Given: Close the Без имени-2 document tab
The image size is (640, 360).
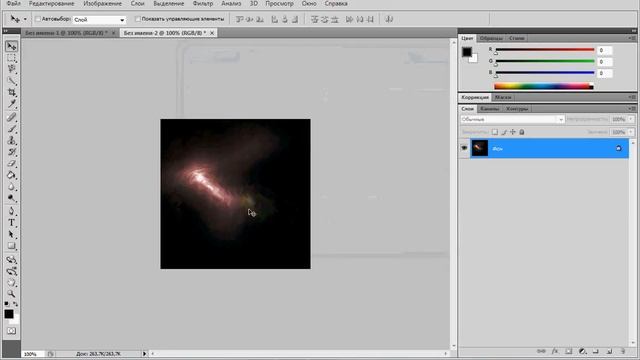Looking at the screenshot, I should pos(212,33).
